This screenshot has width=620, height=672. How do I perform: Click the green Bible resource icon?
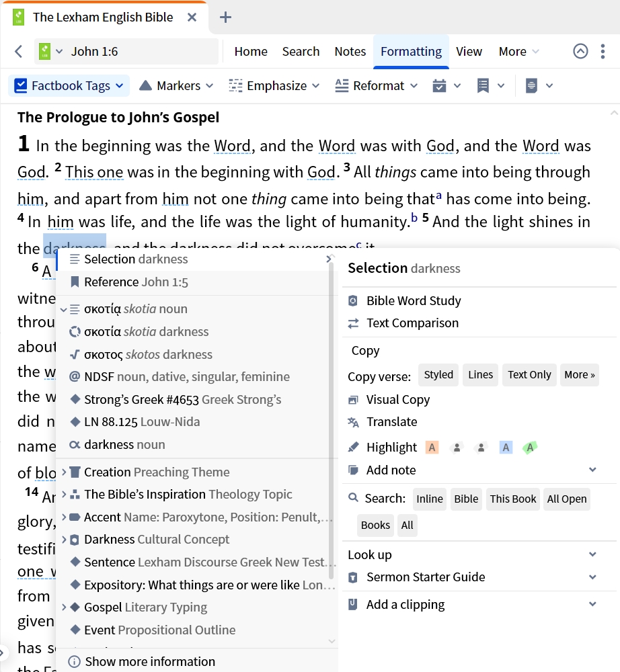click(44, 52)
